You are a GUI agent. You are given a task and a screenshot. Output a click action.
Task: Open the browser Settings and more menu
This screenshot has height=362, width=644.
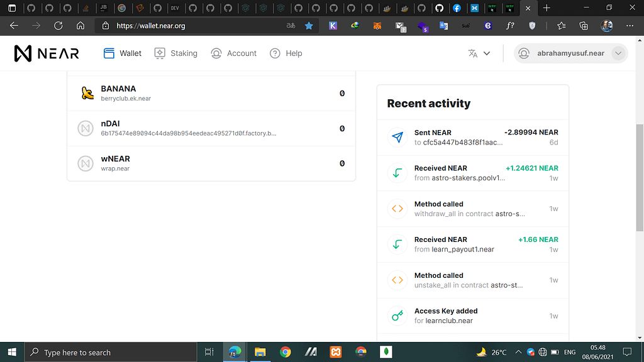[630, 25]
